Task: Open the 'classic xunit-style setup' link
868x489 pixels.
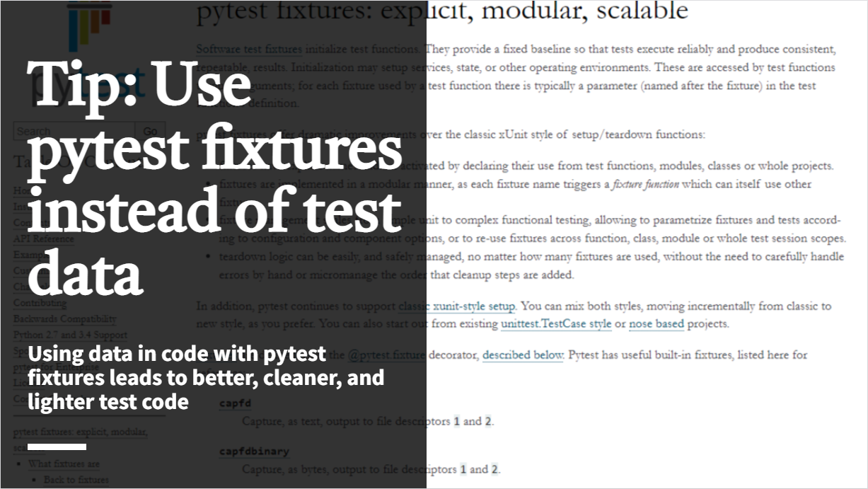Action: (458, 307)
